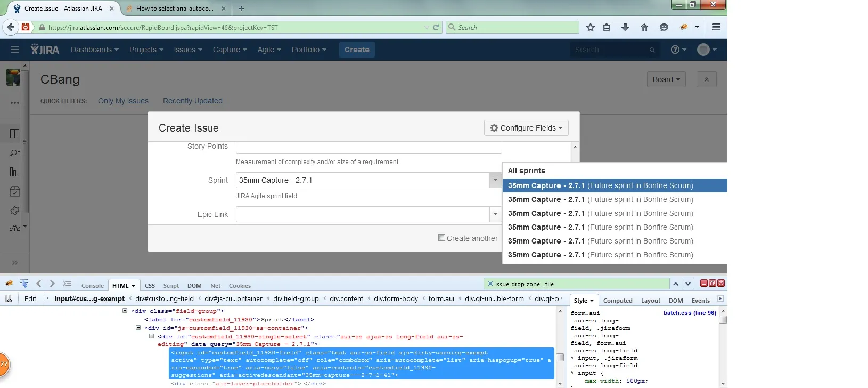Expand the sidebar with the double arrow

(15, 263)
